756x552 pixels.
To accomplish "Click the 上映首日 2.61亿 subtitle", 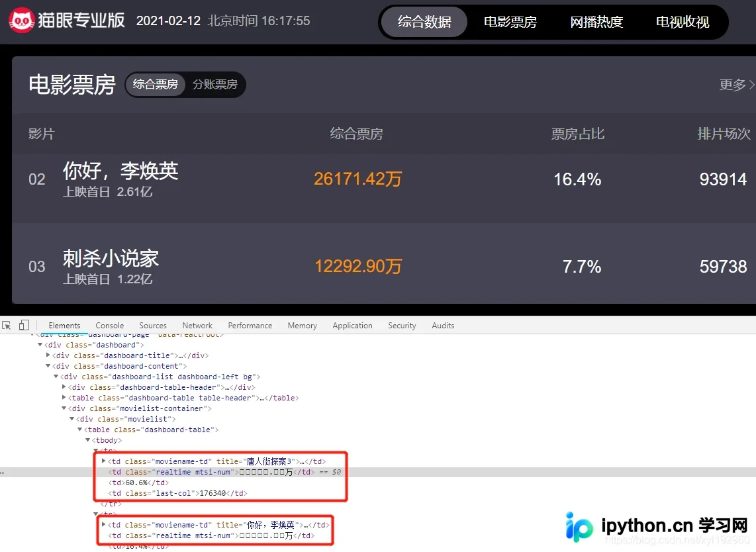I will pyautogui.click(x=107, y=192).
